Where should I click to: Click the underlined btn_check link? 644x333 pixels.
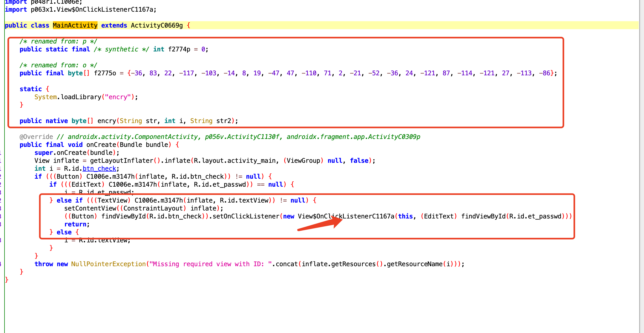click(99, 169)
